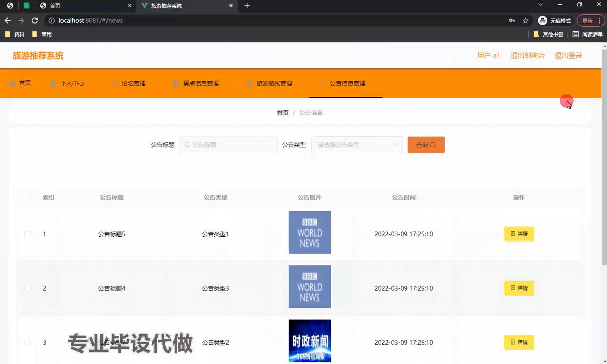Click the browser back arrow
Screen dimensions: 607x364
(x=8, y=20)
